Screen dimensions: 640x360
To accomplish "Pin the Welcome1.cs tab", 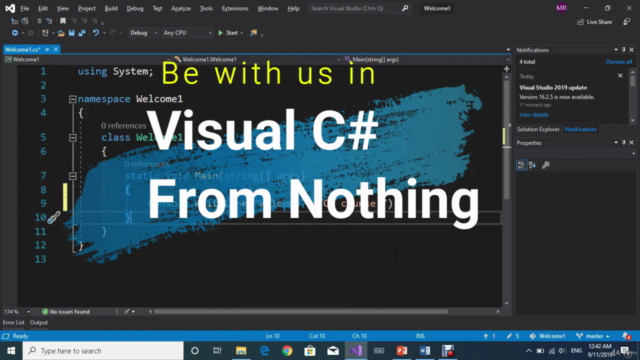I will (47, 49).
